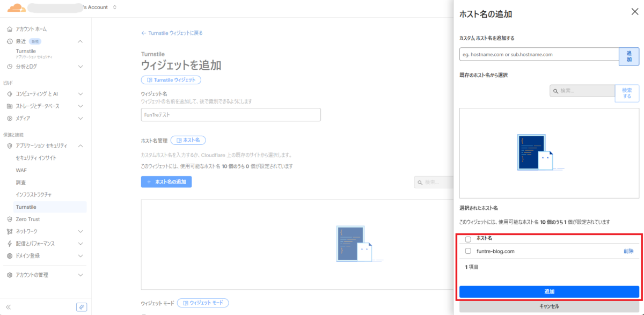Check the funtre-blog.com hostname checkbox
The height and width of the screenshot is (315, 644).
(x=468, y=251)
